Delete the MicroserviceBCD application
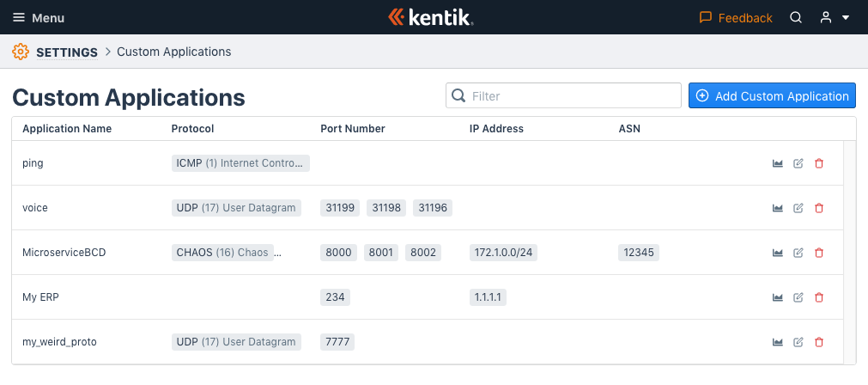Viewport: 868px width, 385px height. pos(819,253)
